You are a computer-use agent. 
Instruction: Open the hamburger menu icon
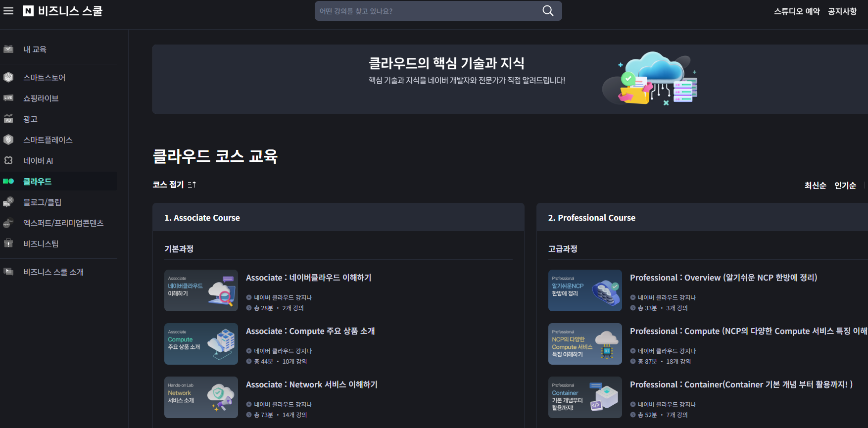[x=8, y=11]
